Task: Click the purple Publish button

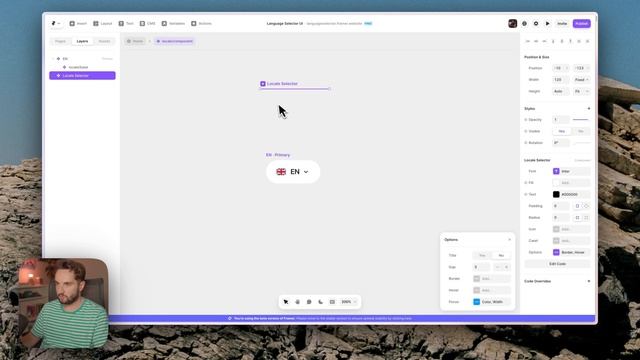Action: tap(582, 24)
